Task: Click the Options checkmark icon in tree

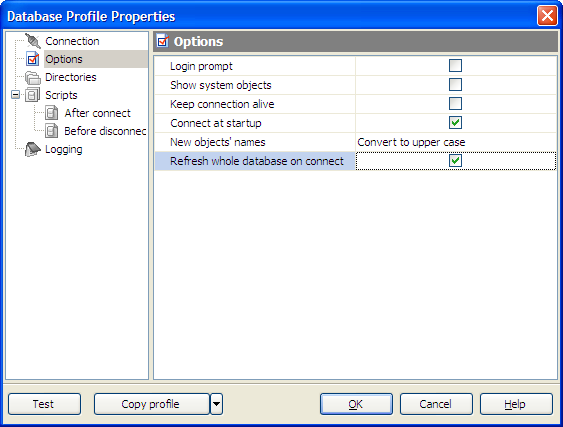Action: [x=33, y=59]
